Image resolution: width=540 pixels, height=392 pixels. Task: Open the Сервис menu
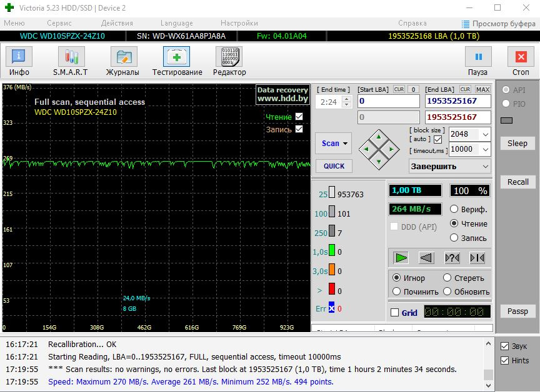pos(59,23)
